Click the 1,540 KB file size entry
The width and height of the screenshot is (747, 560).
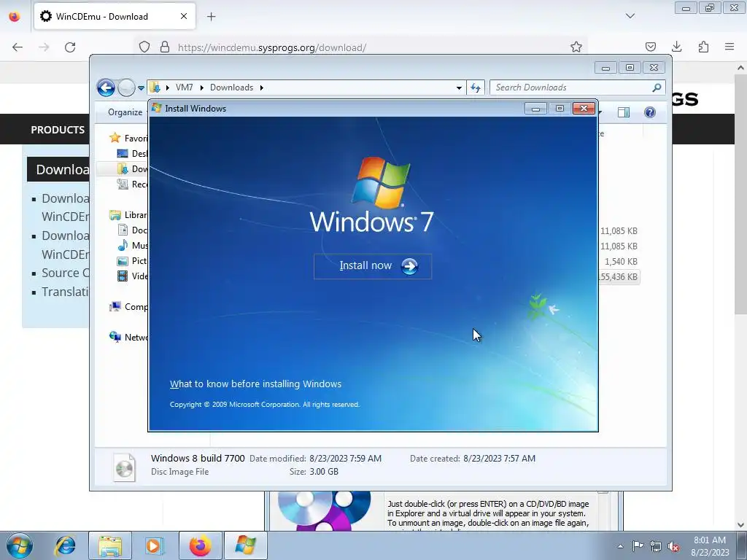(x=622, y=262)
